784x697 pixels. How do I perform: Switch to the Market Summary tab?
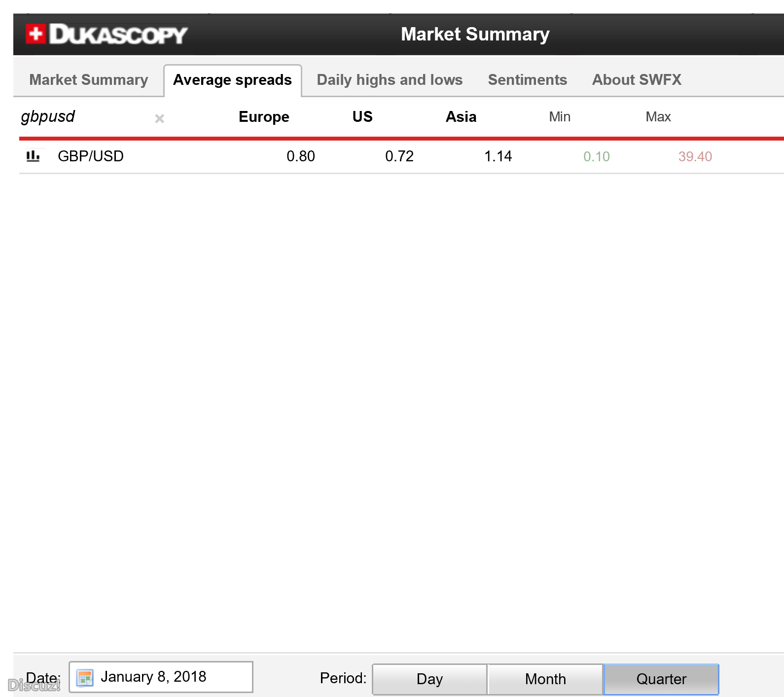click(89, 80)
